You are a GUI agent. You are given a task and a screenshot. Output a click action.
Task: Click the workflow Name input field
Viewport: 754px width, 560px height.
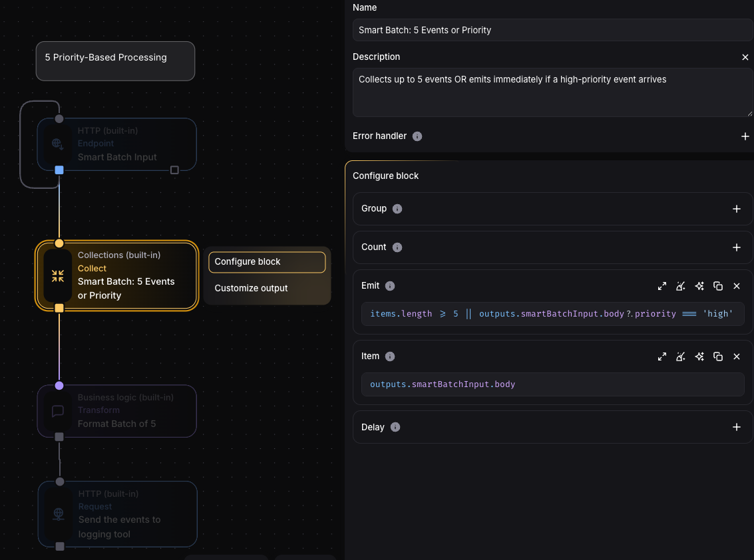(x=551, y=30)
